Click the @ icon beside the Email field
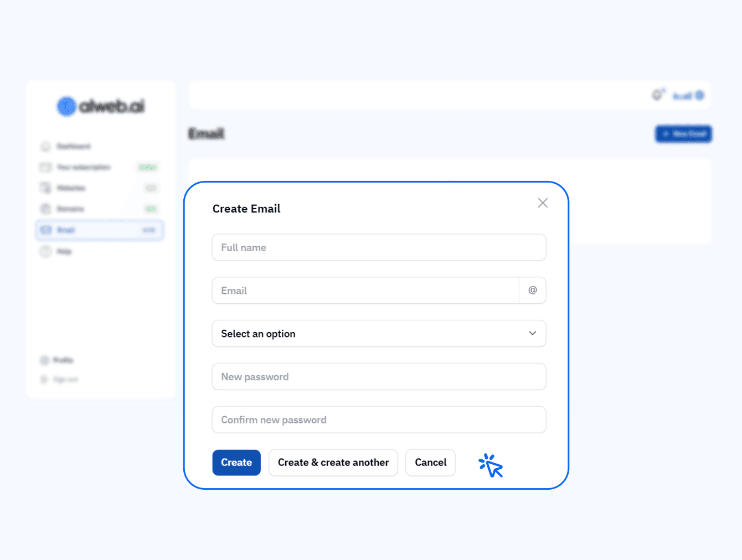The height and width of the screenshot is (560, 742). click(x=532, y=290)
